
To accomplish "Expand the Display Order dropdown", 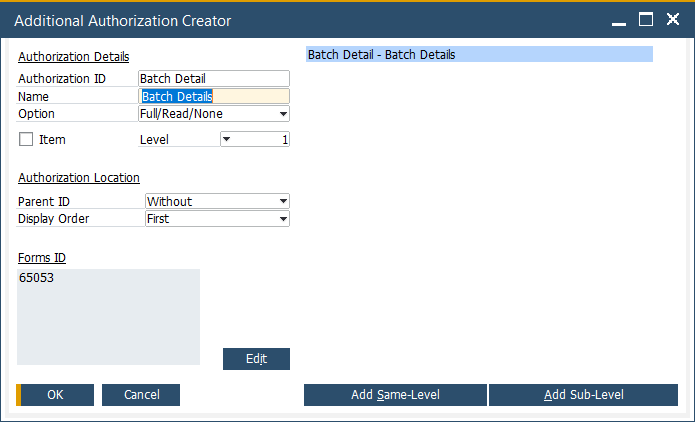I will (x=284, y=219).
